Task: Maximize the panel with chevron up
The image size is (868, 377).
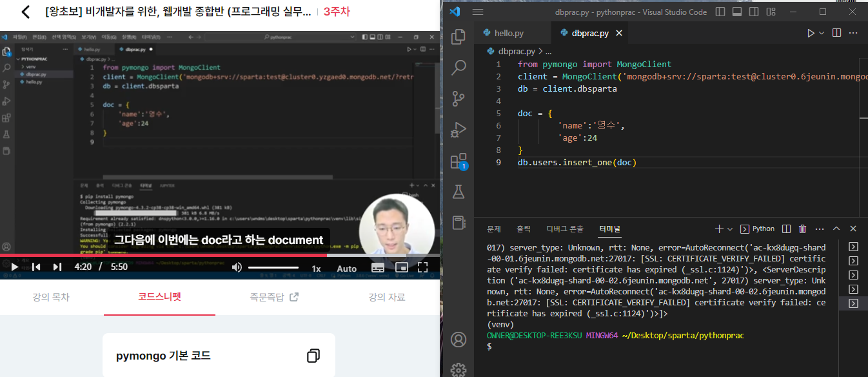Action: point(836,229)
